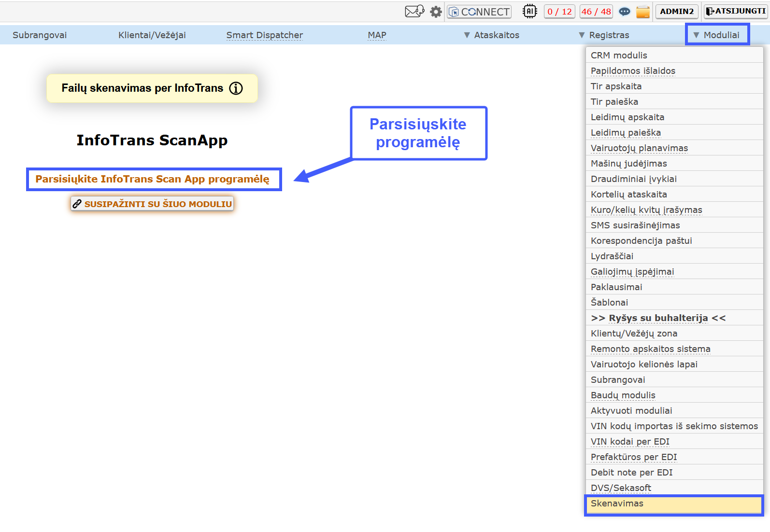Click SUSIPAŽINTI SU ŠIUO MODULIU button

(x=152, y=204)
